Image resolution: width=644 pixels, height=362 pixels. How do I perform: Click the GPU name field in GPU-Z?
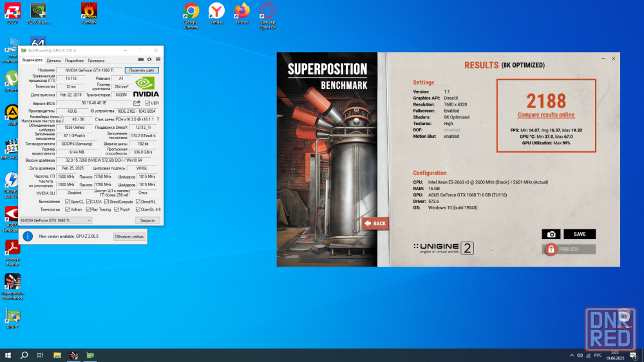coord(89,70)
